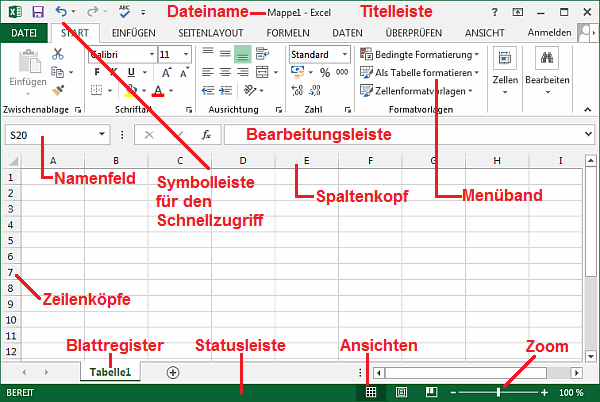Open the Bearbeiten group dropdown

click(547, 71)
